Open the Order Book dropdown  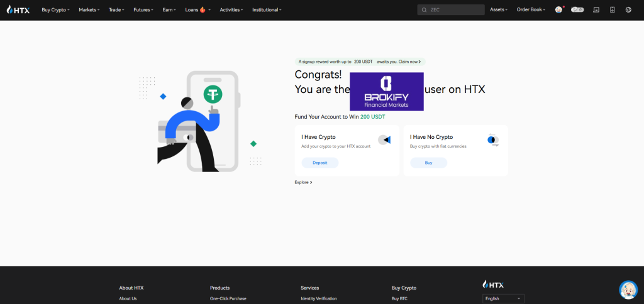[x=531, y=10]
